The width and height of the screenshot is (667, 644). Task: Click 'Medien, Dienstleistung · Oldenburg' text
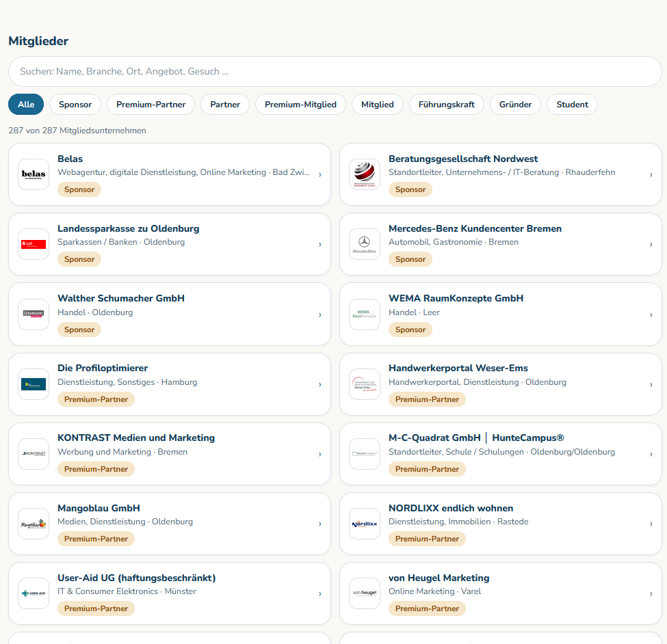click(125, 522)
